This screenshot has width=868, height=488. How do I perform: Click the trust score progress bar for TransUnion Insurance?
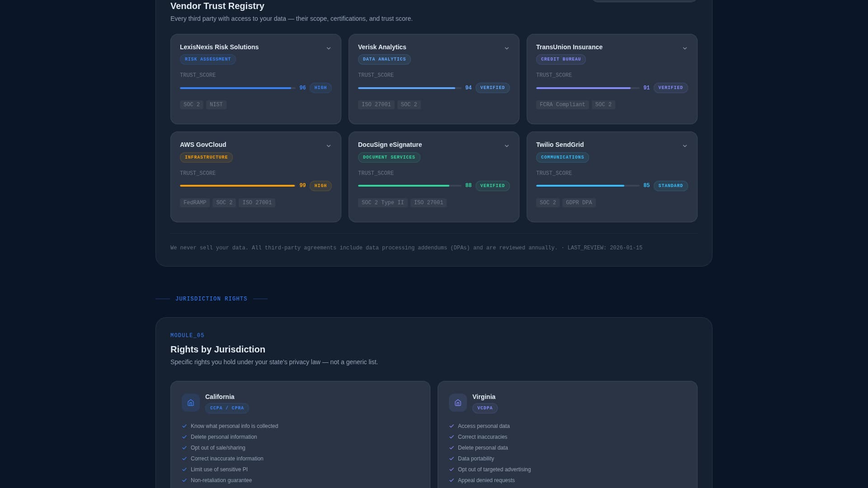(583, 88)
